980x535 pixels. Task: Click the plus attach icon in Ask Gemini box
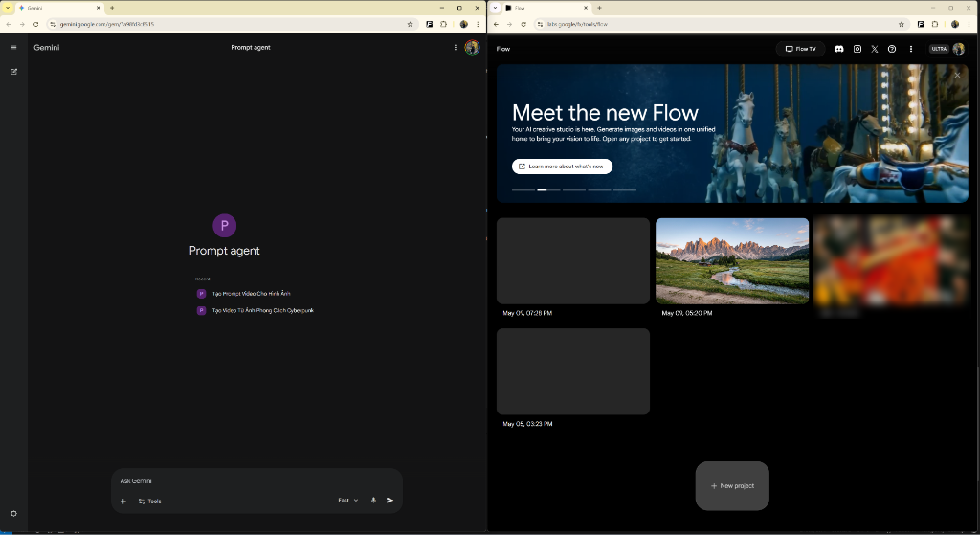[123, 502]
